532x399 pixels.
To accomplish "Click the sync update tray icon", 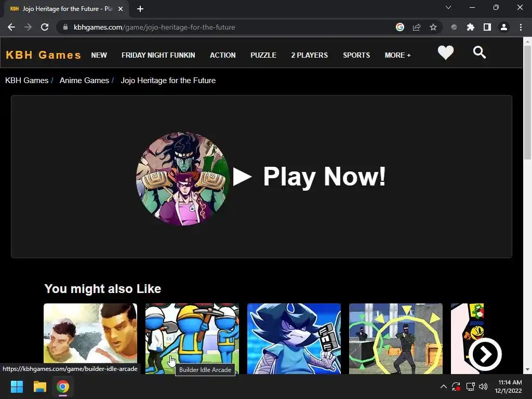I will pos(456,387).
